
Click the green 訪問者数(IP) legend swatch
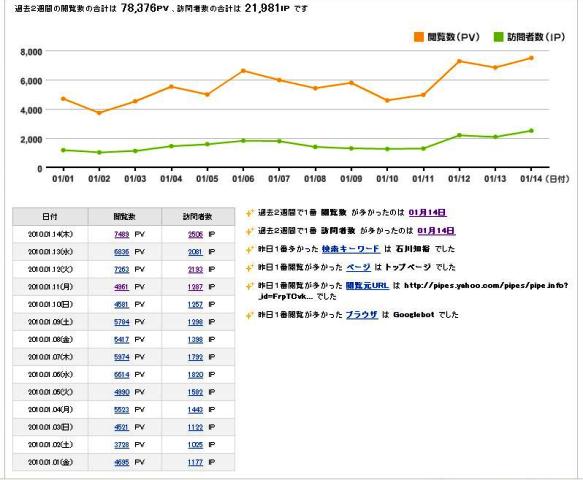[x=498, y=37]
